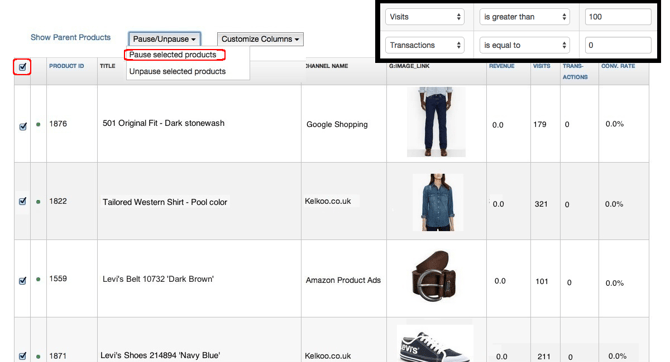Image resolution: width=670 pixels, height=362 pixels.
Task: Click the 'Google Shopping' channel cell
Action: click(x=337, y=124)
